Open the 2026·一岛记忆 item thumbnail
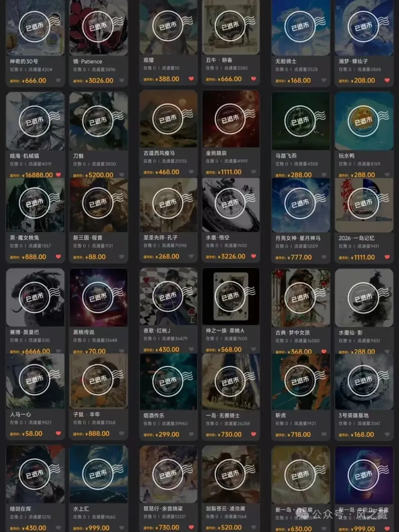The height and width of the screenshot is (532, 399). coord(364,205)
